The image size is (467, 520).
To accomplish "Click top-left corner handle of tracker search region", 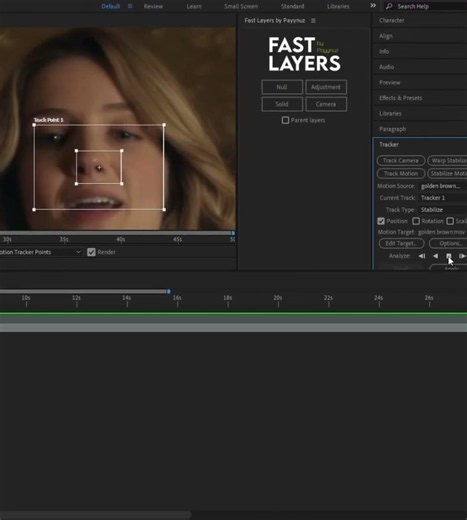I will coord(34,125).
